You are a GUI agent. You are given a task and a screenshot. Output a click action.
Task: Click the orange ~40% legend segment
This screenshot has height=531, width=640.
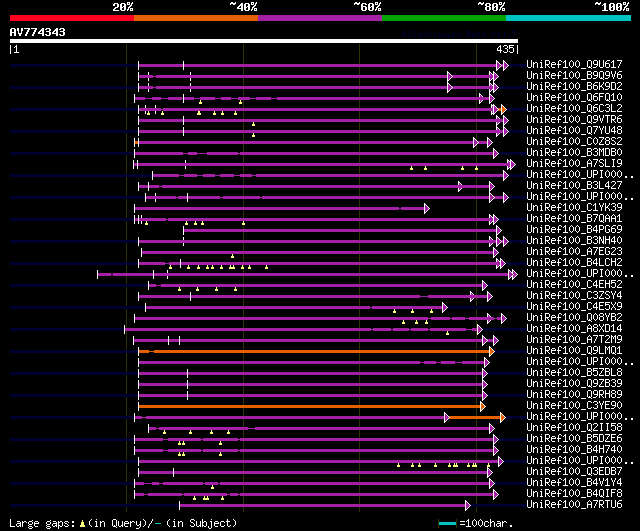[196, 18]
